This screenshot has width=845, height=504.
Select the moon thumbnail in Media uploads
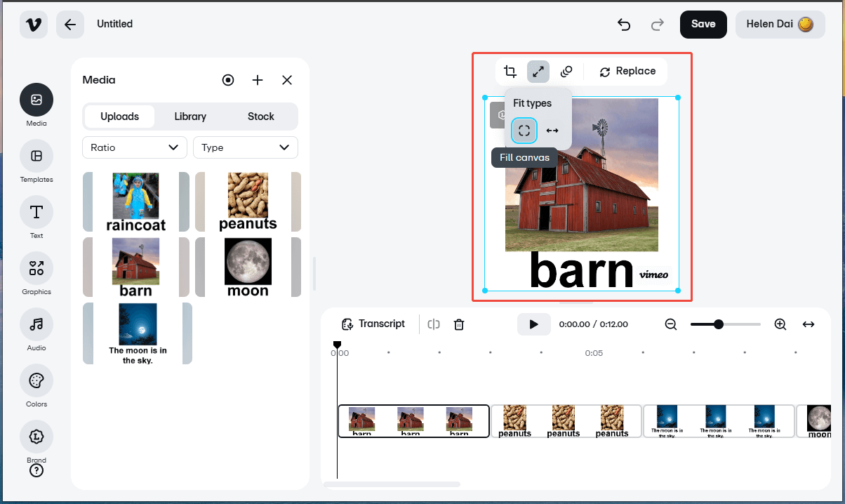tap(248, 267)
